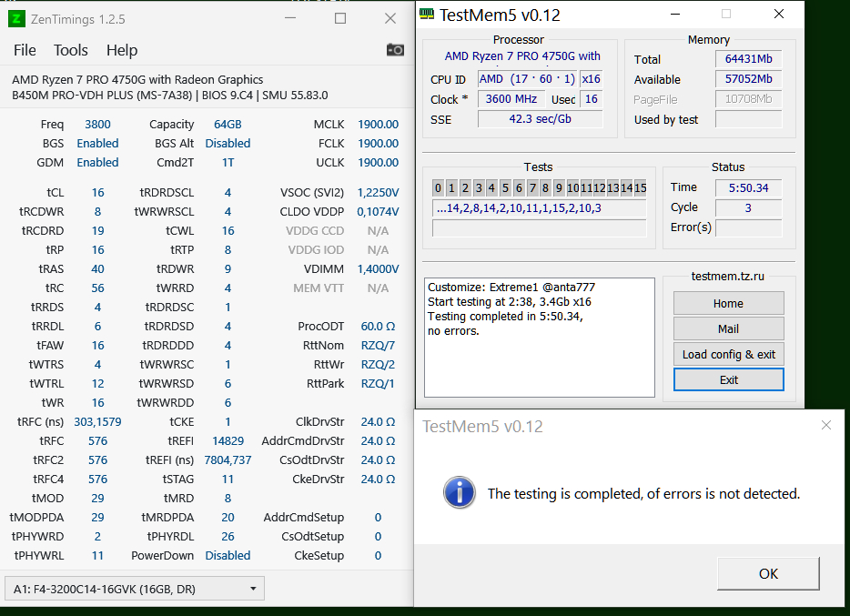Screen dimensions: 850x616
Task: Select test number 7 box in Tests
Action: point(532,188)
